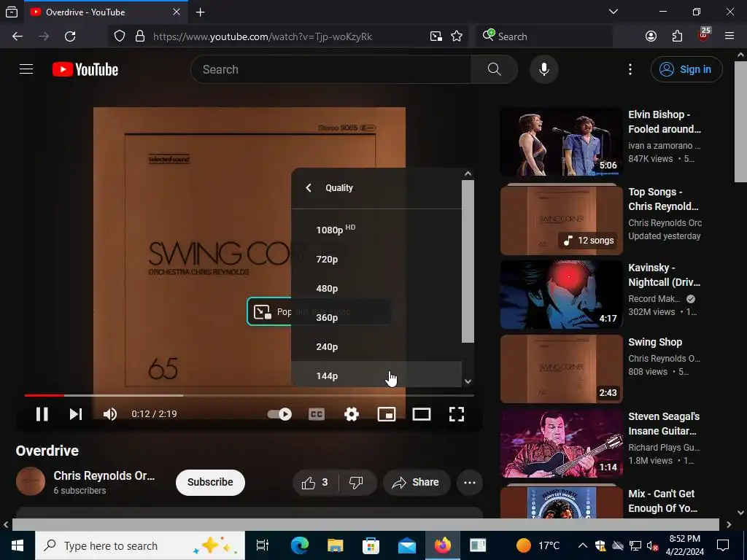747x560 pixels.
Task: Select 144p quality
Action: pyautogui.click(x=376, y=374)
